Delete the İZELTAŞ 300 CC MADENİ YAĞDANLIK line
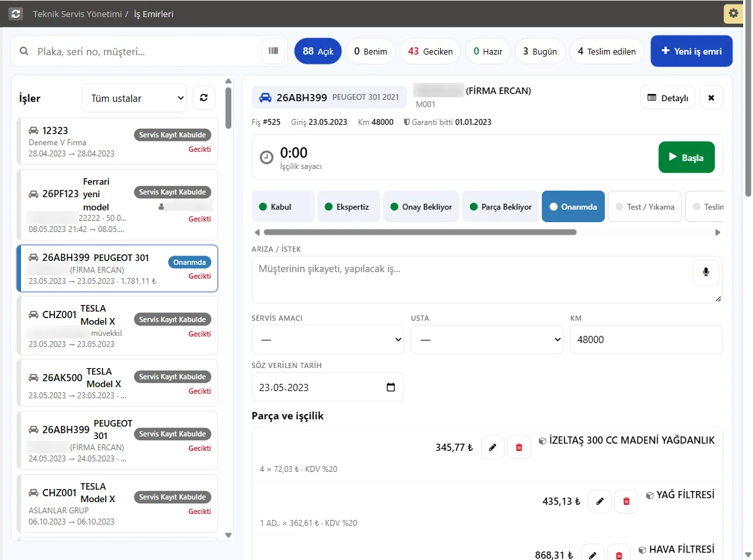The image size is (753, 560). [518, 447]
